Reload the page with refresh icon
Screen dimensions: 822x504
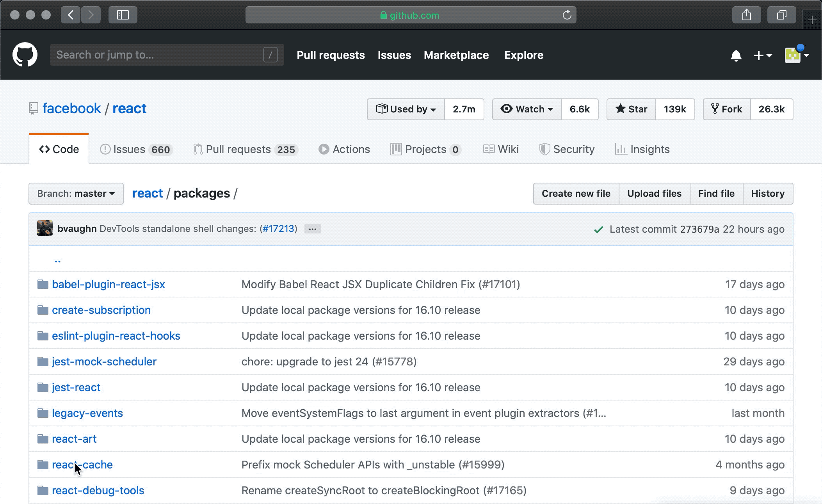coord(567,15)
